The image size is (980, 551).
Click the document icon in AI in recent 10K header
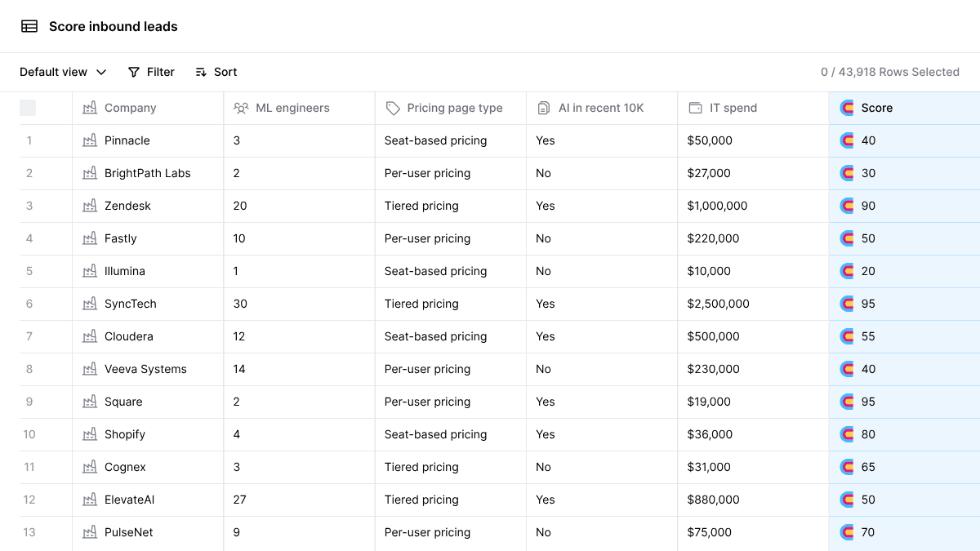pos(544,108)
